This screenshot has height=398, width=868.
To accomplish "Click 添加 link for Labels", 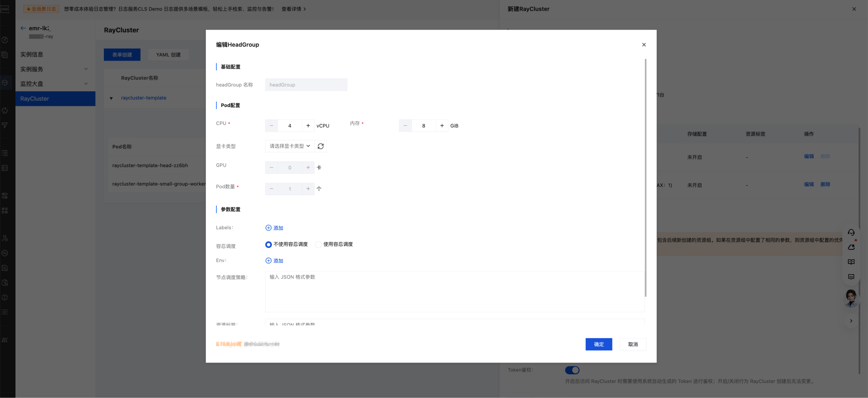I will [278, 228].
